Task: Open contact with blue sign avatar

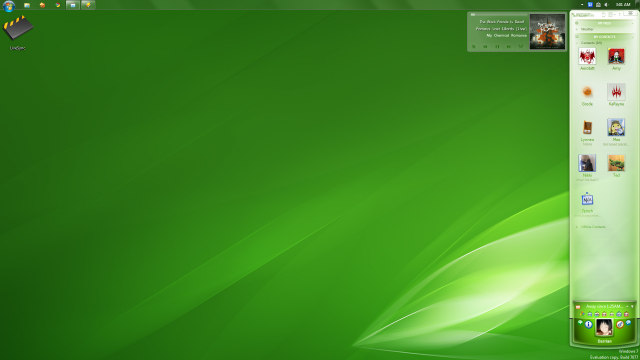Action: point(587,199)
